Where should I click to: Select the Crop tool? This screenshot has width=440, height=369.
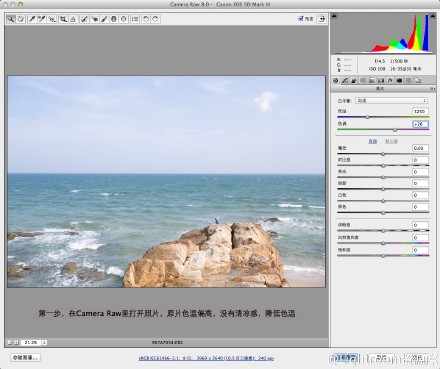pyautogui.click(x=63, y=19)
